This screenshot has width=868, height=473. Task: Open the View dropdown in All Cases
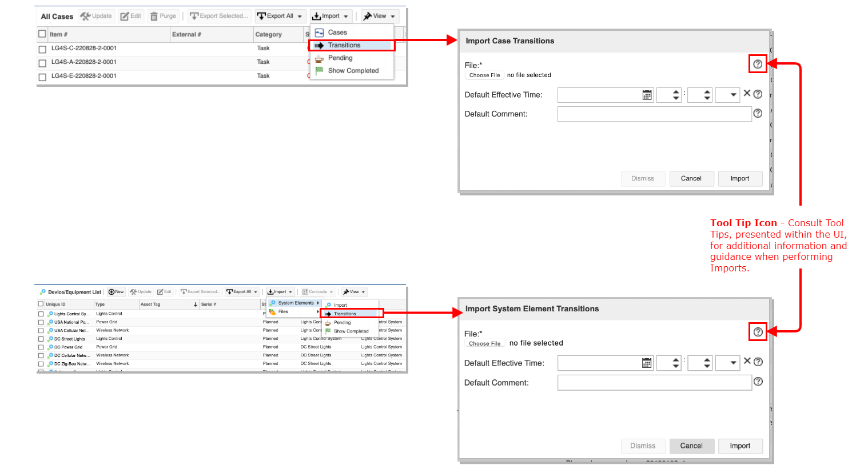click(x=380, y=16)
